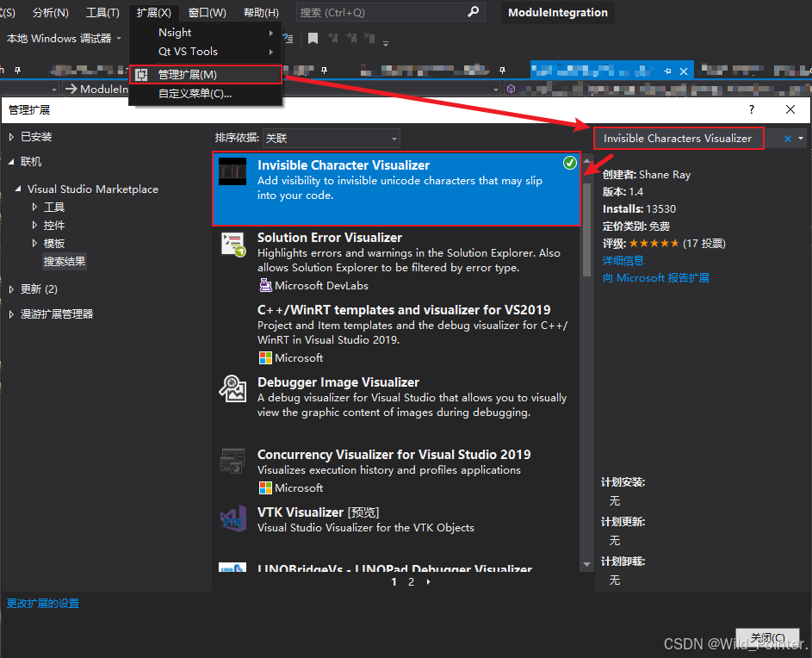Click the green installed checkmark badge
The height and width of the screenshot is (658, 812).
pos(570,163)
